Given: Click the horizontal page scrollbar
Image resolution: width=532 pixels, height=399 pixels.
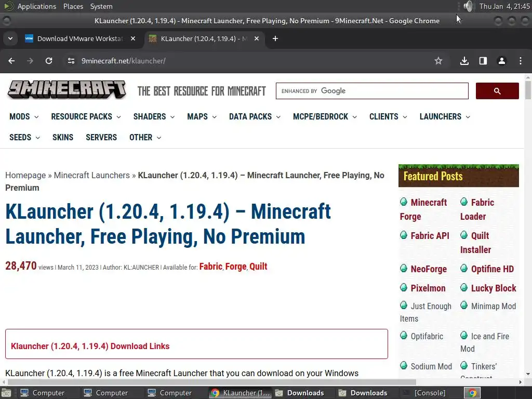Looking at the screenshot, I should pyautogui.click(x=212, y=382).
